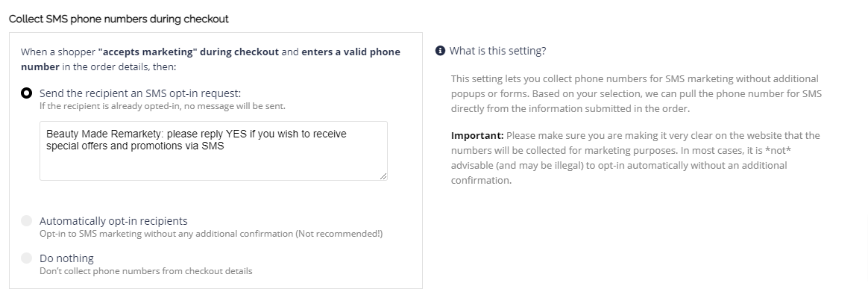Image resolution: width=868 pixels, height=295 pixels.
Task: Click the text area resize handle corner
Action: coord(383,176)
